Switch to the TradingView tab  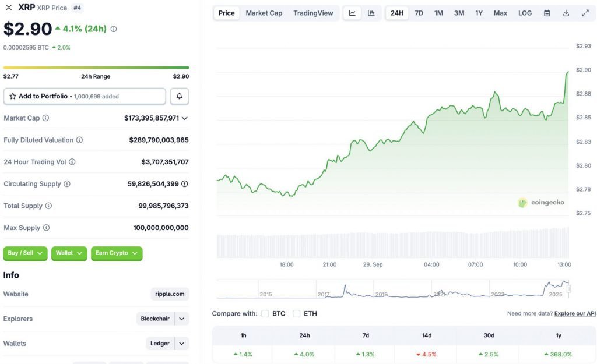313,13
